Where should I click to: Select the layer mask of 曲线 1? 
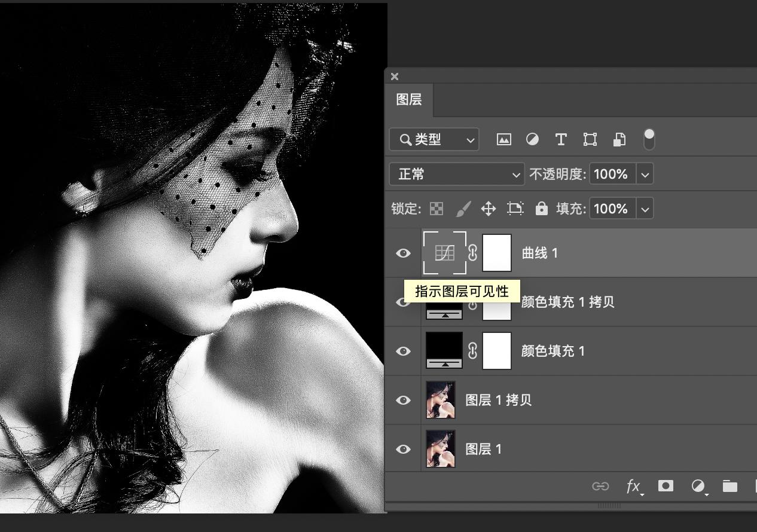click(x=497, y=253)
